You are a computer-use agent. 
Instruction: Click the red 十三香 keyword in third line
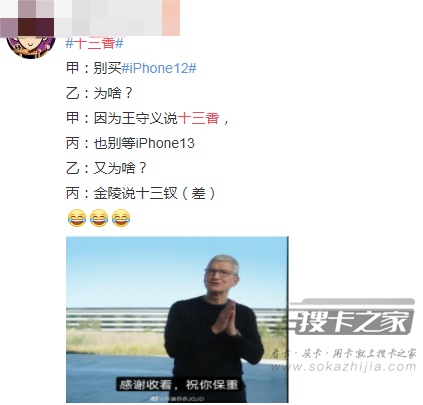point(199,118)
